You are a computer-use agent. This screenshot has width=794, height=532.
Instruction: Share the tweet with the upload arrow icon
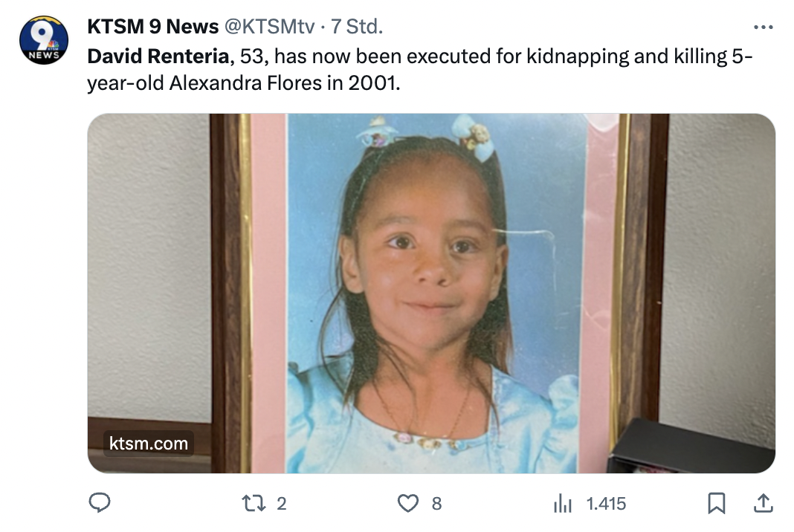(763, 502)
